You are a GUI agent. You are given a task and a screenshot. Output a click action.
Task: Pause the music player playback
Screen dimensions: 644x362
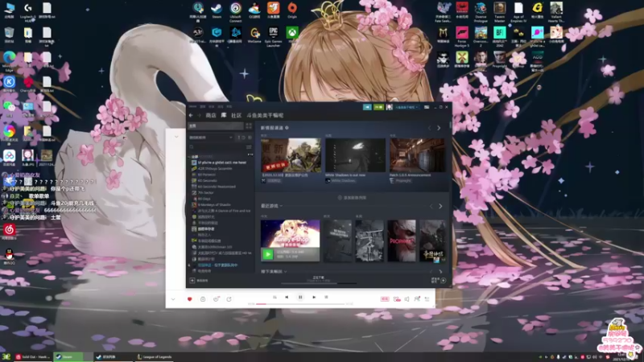[300, 297]
